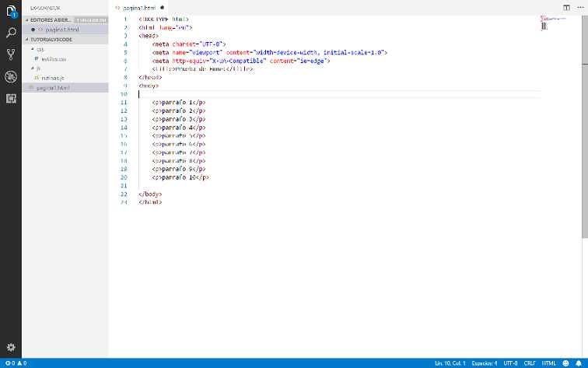588x368 pixels.
Task: Click the closing </body> tag
Action: 150,195
